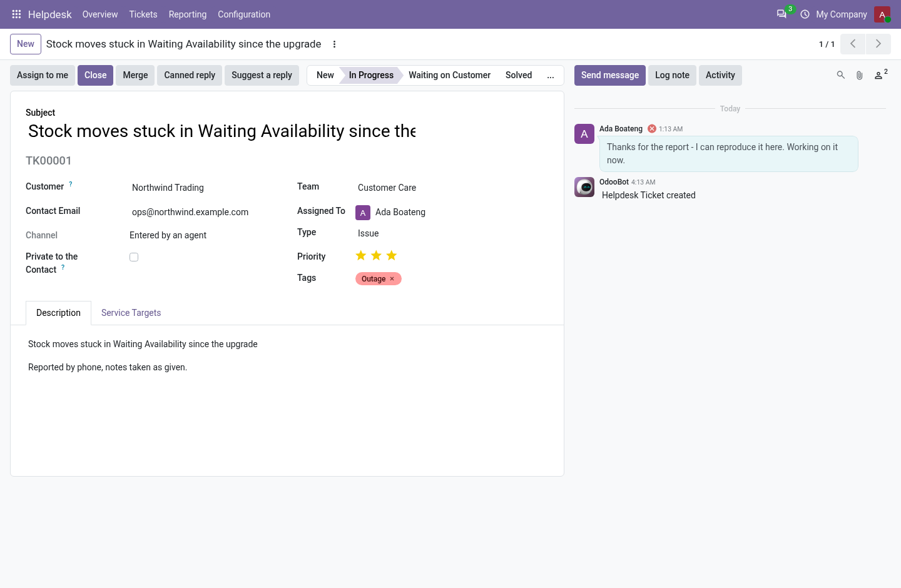Click the Merge button
901x588 pixels.
click(135, 75)
